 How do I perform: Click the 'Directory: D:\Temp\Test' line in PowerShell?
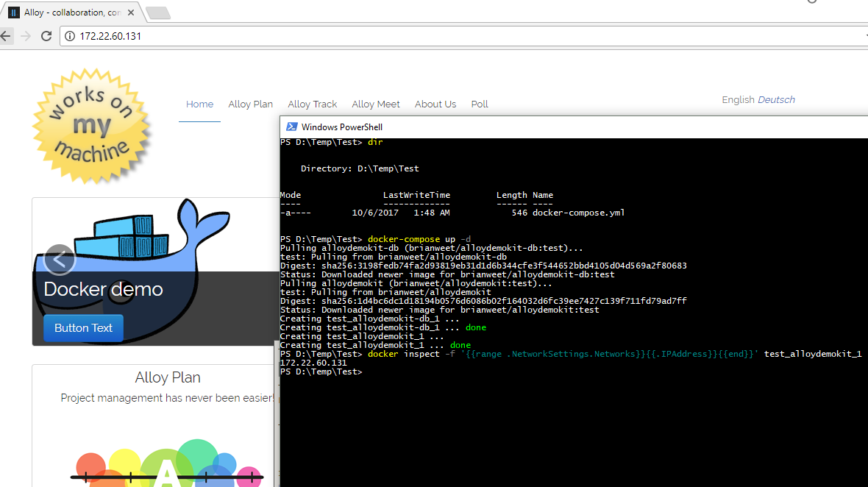coord(360,168)
